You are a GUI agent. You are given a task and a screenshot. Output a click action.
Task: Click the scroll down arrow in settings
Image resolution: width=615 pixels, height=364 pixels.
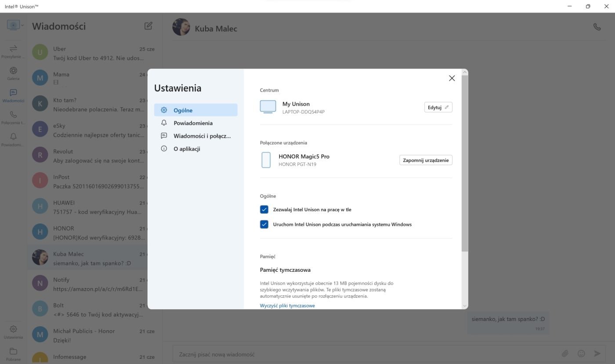[x=465, y=306]
